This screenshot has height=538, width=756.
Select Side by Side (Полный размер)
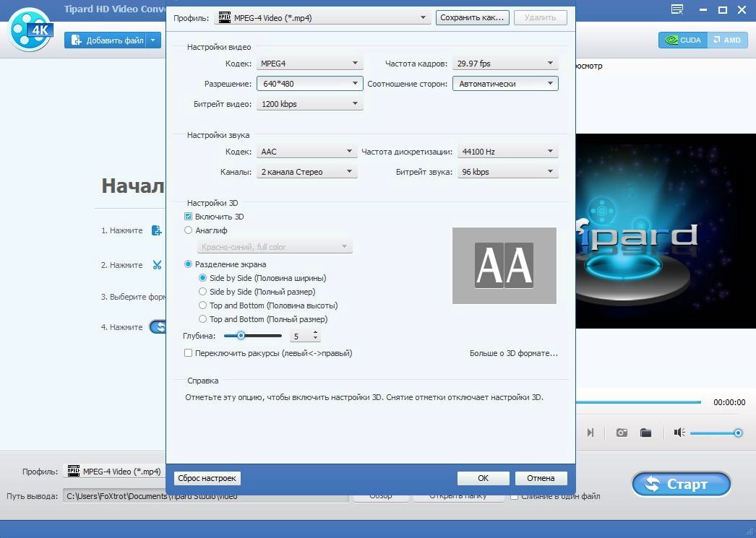click(x=202, y=292)
